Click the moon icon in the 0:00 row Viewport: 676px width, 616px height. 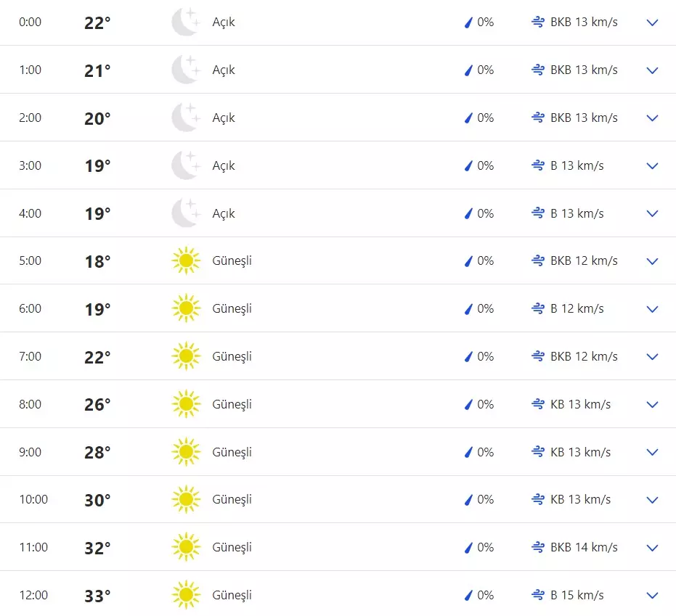185,22
